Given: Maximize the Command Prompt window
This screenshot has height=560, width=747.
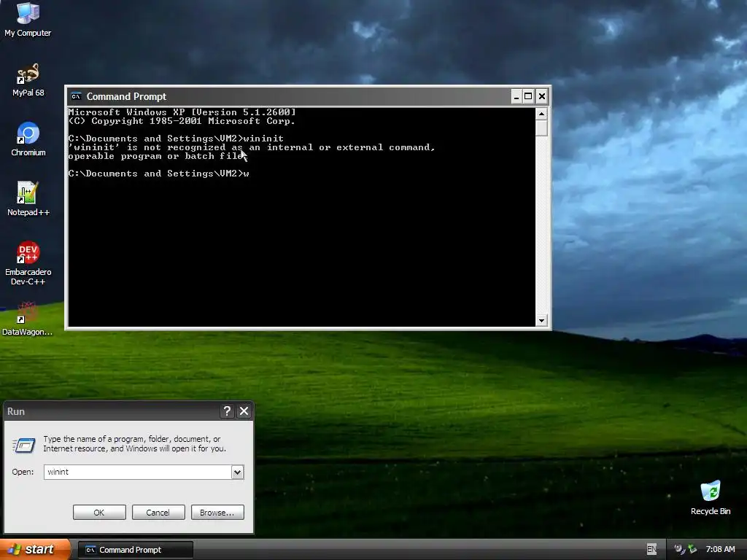Looking at the screenshot, I should pyautogui.click(x=528, y=97).
